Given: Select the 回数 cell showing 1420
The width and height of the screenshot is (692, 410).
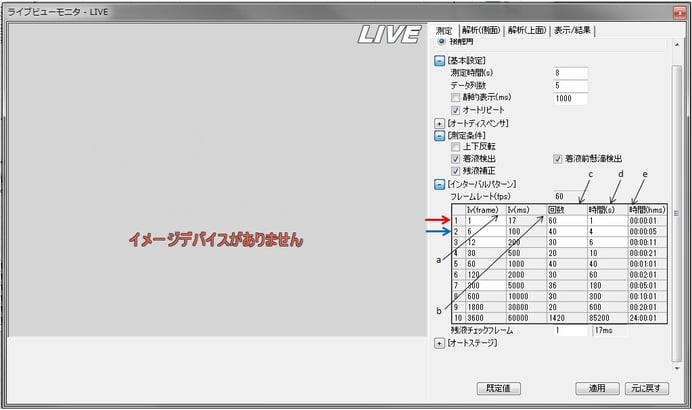Looking at the screenshot, I should [x=567, y=318].
